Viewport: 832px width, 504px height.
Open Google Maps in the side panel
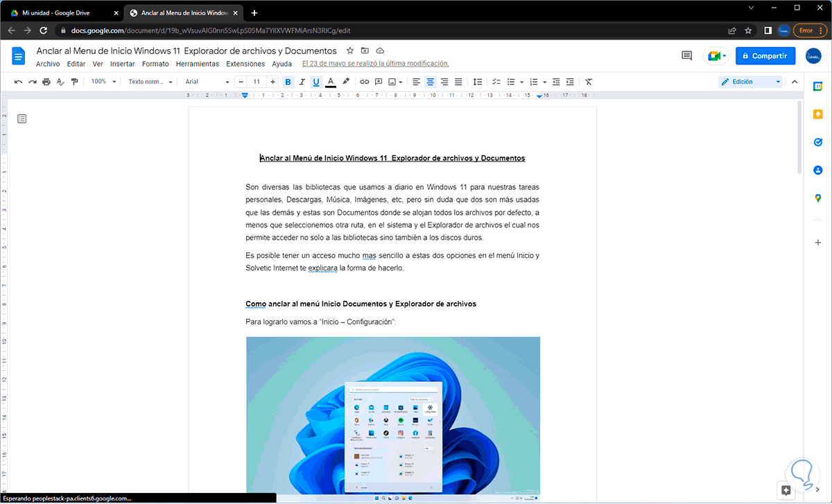click(x=818, y=198)
